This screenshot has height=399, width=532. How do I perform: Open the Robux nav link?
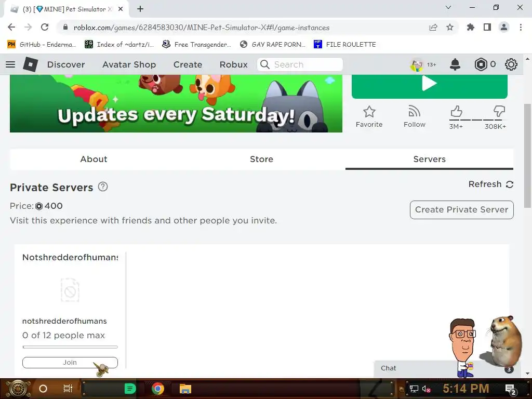(x=233, y=64)
